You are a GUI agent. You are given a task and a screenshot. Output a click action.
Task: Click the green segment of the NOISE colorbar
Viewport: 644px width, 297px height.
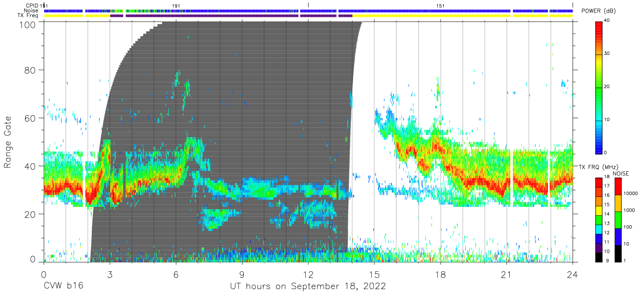pyautogui.click(x=618, y=220)
